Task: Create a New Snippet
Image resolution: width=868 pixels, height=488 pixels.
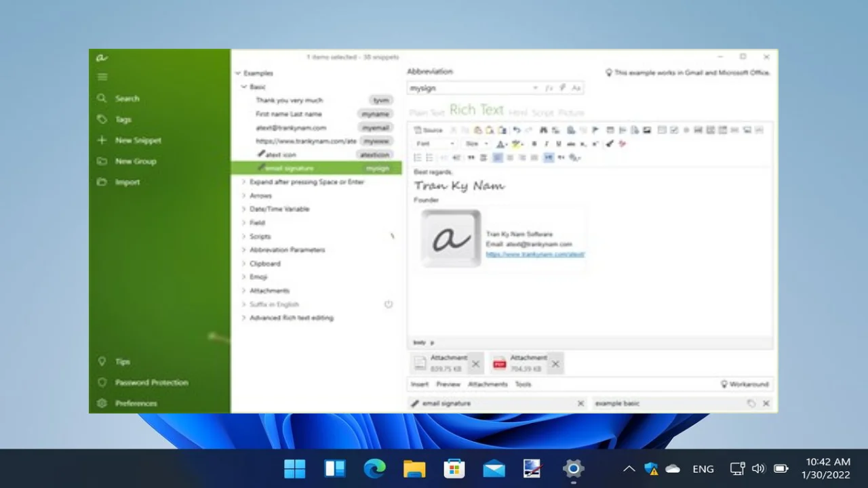Action: [x=130, y=140]
